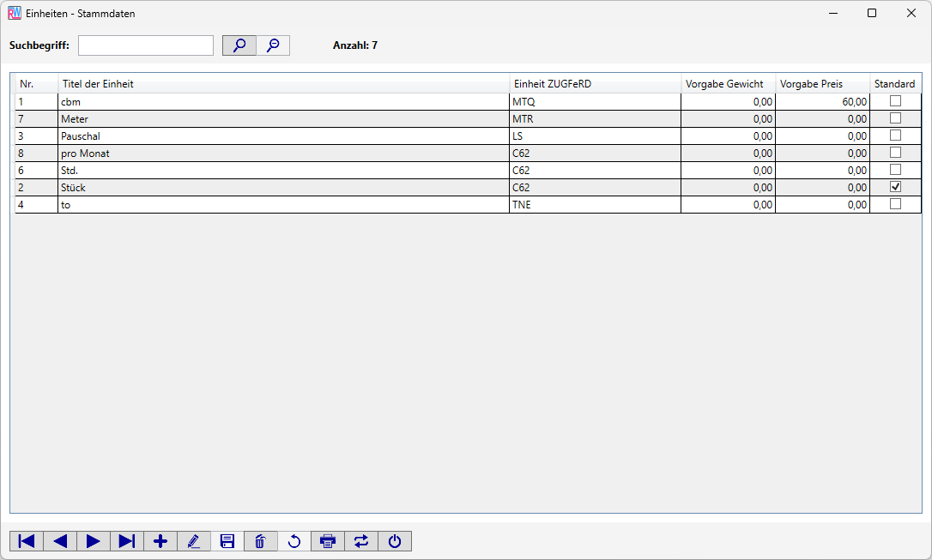Start search with the magnifier button
Image resolution: width=932 pixels, height=560 pixels.
239,45
